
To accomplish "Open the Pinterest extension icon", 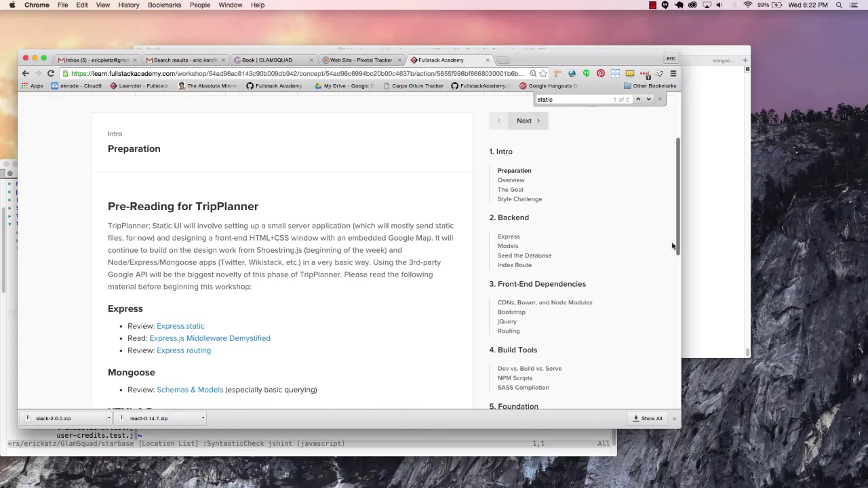I will click(600, 73).
